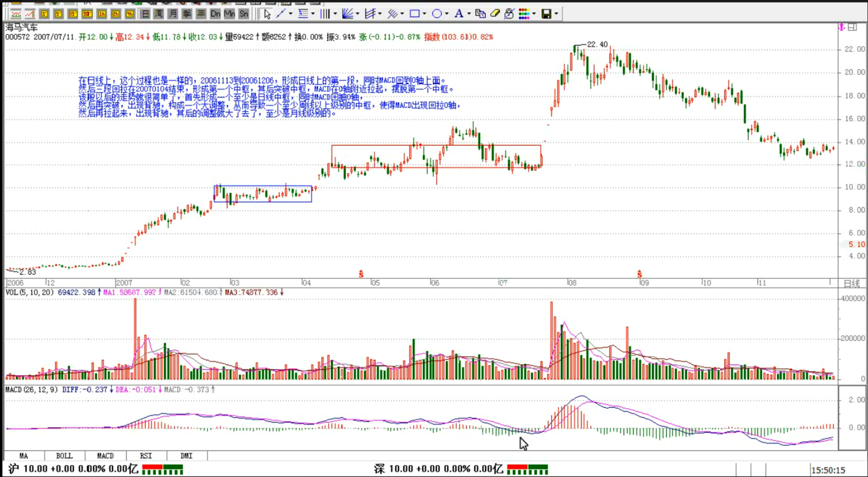This screenshot has height=477, width=868.
Task: Click the 日线 period label
Action: (x=851, y=283)
